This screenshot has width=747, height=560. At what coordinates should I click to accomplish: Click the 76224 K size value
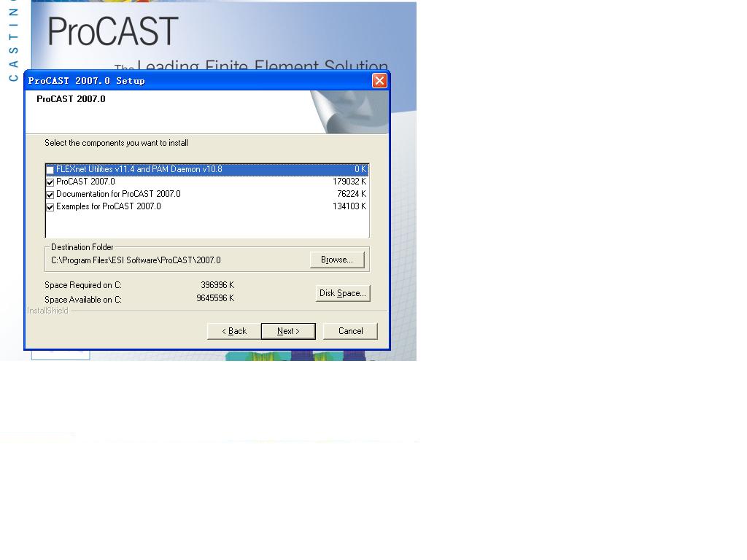point(352,194)
